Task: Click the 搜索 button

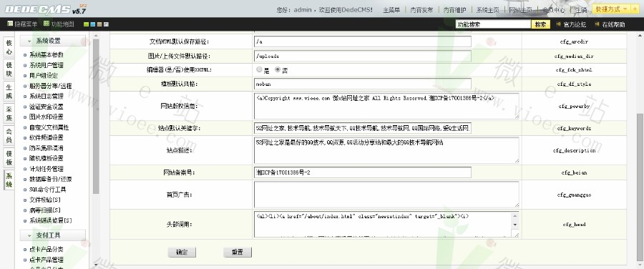Action: [x=541, y=24]
